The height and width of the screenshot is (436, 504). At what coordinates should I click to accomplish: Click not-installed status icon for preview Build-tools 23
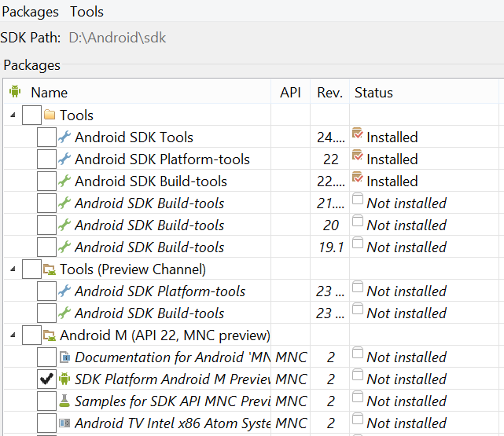(x=358, y=309)
